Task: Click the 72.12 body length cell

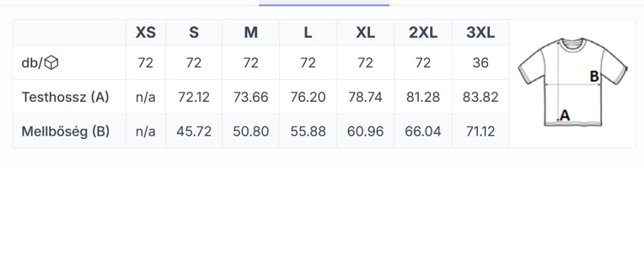Action: click(194, 97)
